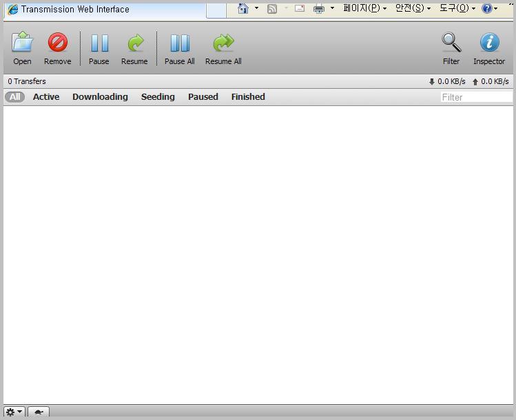The image size is (516, 420).
Task: Click the Help question mark icon
Action: [x=486, y=8]
